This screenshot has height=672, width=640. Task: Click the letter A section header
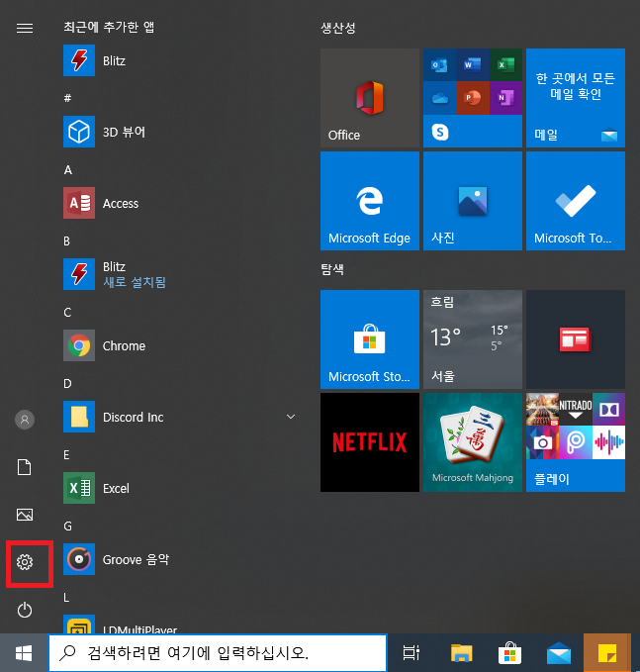[67, 170]
